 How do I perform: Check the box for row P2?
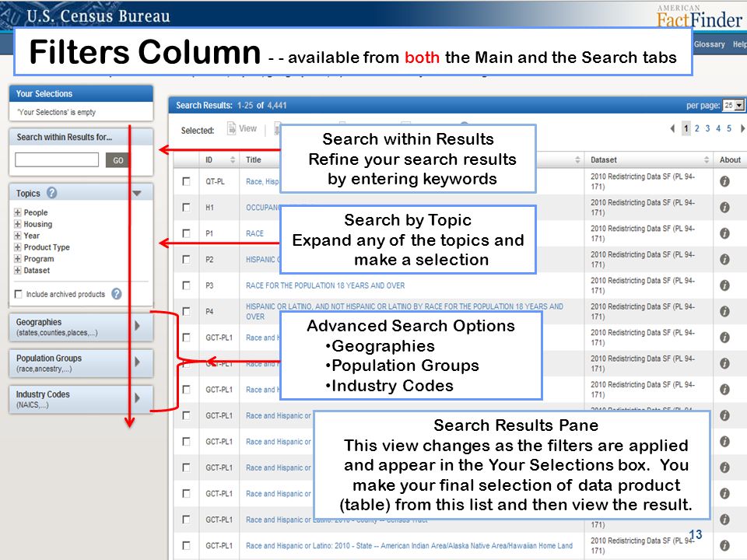tap(186, 260)
